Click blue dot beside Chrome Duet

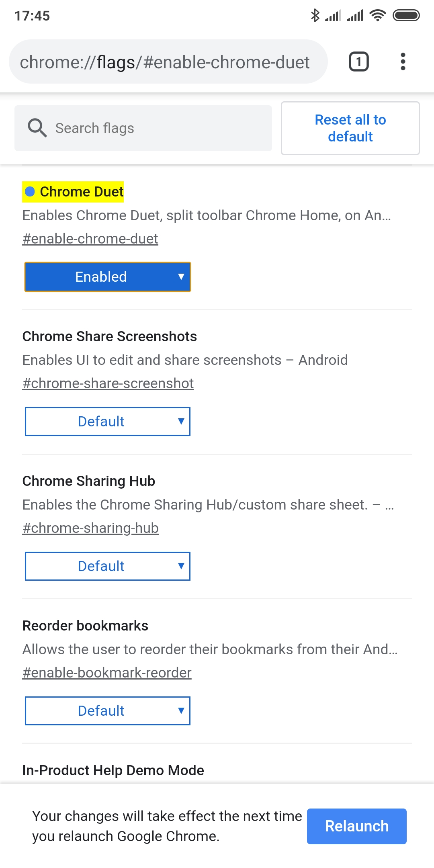click(x=30, y=192)
